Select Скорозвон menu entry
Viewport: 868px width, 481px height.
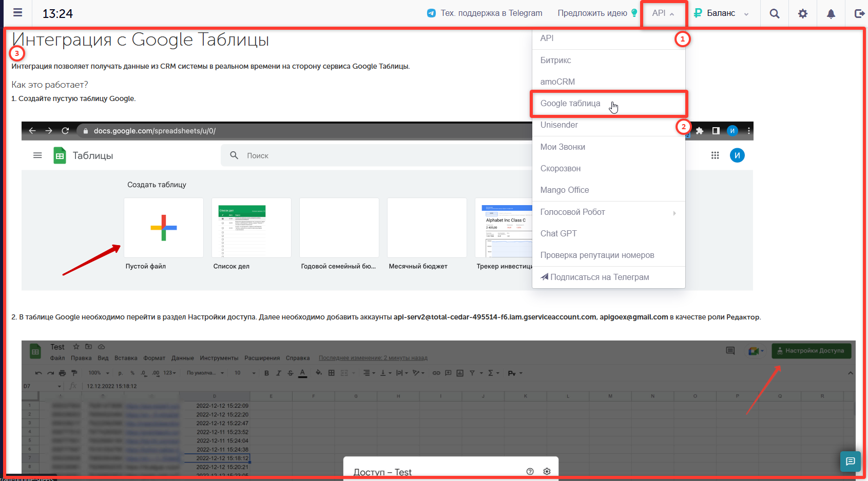click(609, 168)
